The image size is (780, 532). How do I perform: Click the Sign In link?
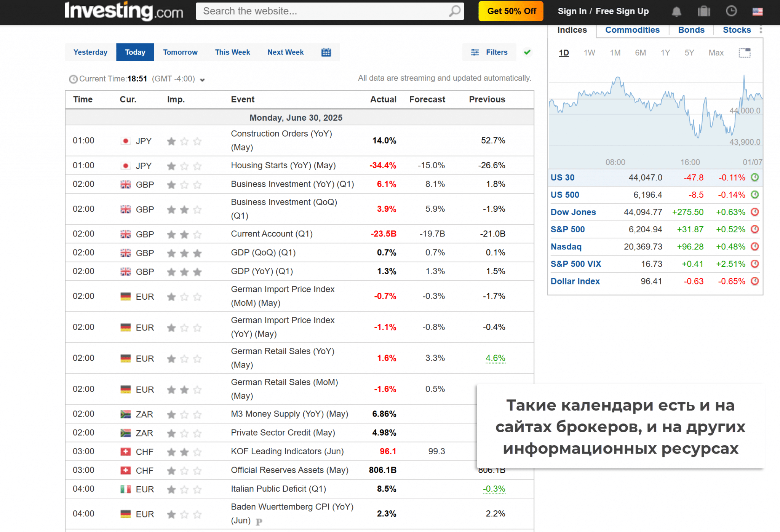click(x=572, y=11)
